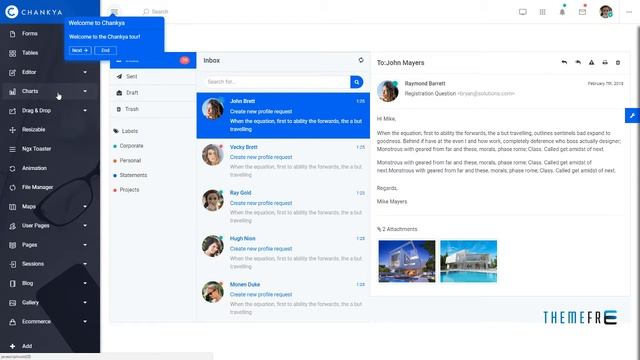Select the John Brett message
Viewport: 640px width, 360px height.
click(x=283, y=116)
